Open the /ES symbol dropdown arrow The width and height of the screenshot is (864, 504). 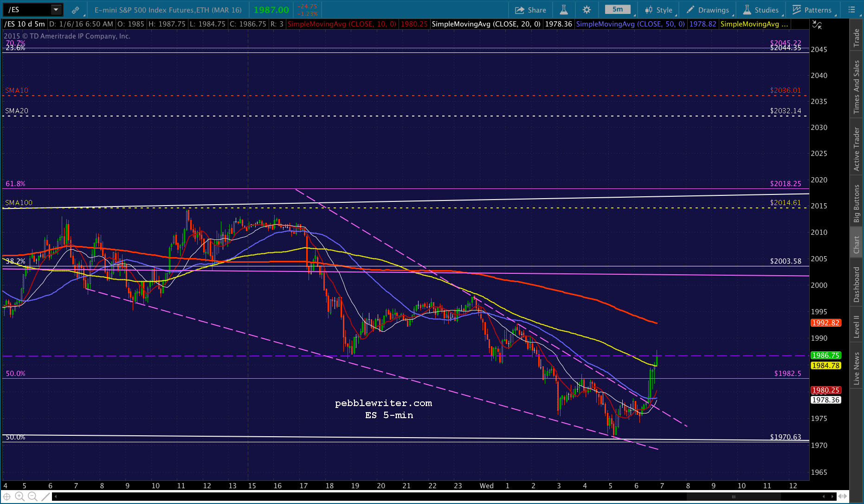(x=56, y=10)
